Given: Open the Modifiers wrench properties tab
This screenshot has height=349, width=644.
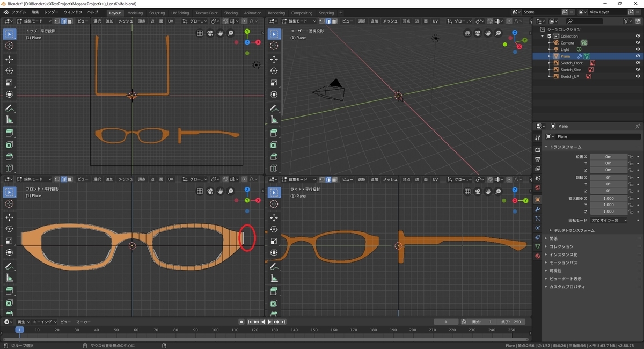Looking at the screenshot, I should point(537,209).
